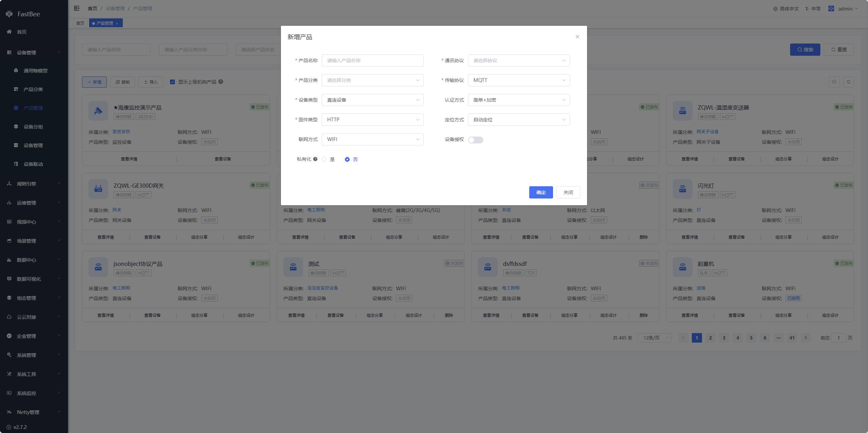Click the 起重机 product icon

coord(682,267)
